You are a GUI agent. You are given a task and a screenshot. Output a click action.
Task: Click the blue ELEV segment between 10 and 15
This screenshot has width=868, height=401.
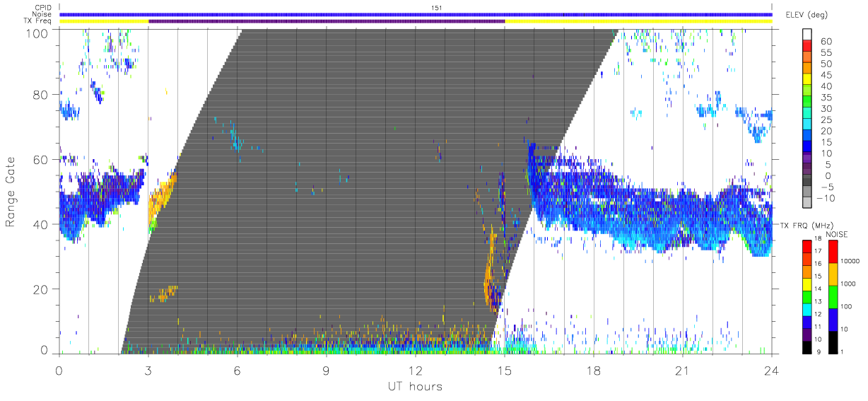(x=807, y=147)
